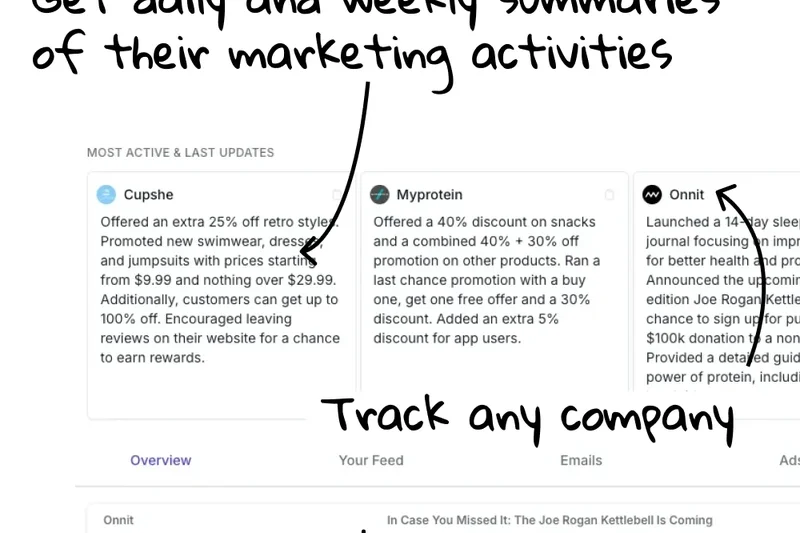Click the Cupshe summary about retro styles
Viewport: 800px width, 533px height.
click(x=219, y=290)
